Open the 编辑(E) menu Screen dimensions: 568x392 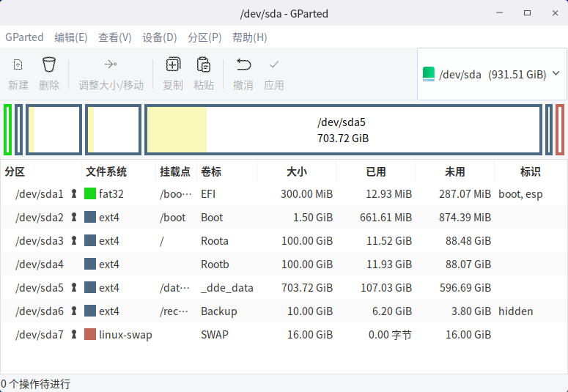click(x=71, y=37)
